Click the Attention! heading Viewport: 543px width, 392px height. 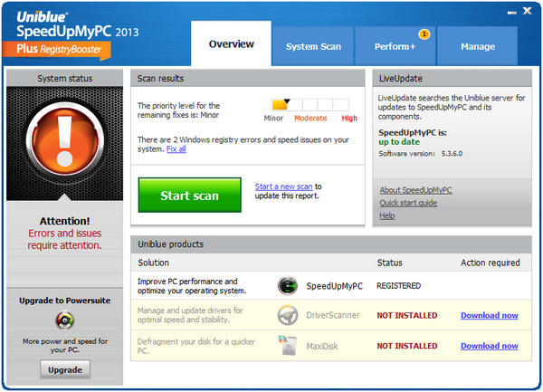coord(65,221)
